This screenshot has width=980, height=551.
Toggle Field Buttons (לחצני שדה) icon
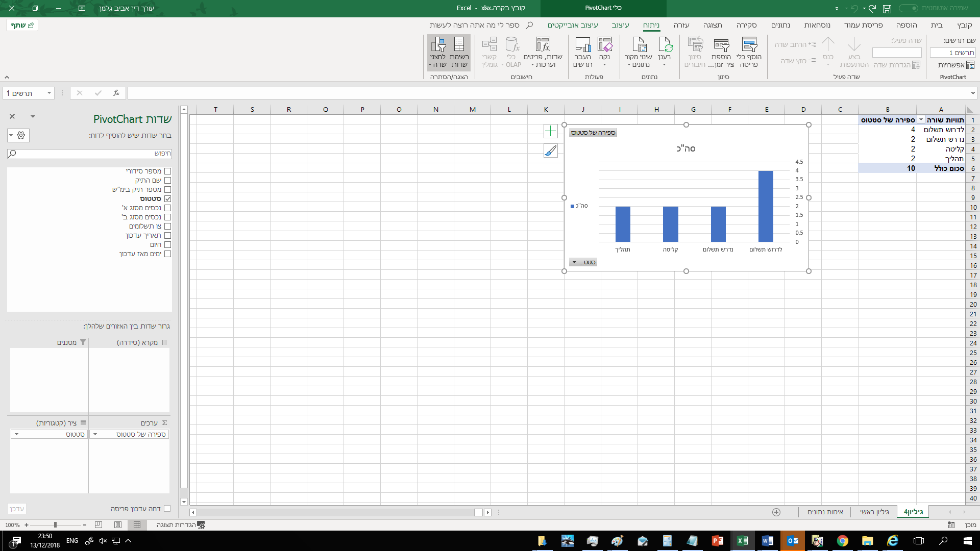(438, 45)
